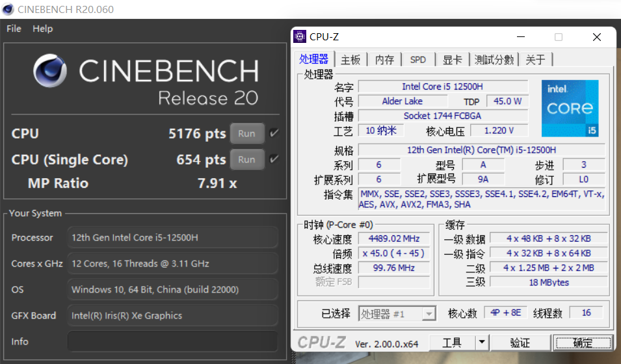
Task: Click the Cinebench title bar app icon
Action: [8, 9]
